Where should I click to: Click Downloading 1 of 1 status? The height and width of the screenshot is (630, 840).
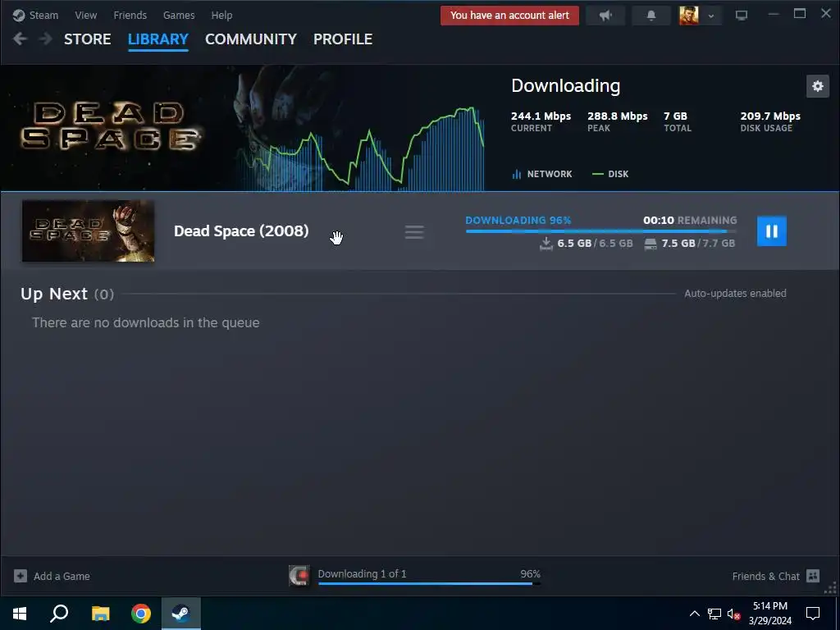pos(362,573)
